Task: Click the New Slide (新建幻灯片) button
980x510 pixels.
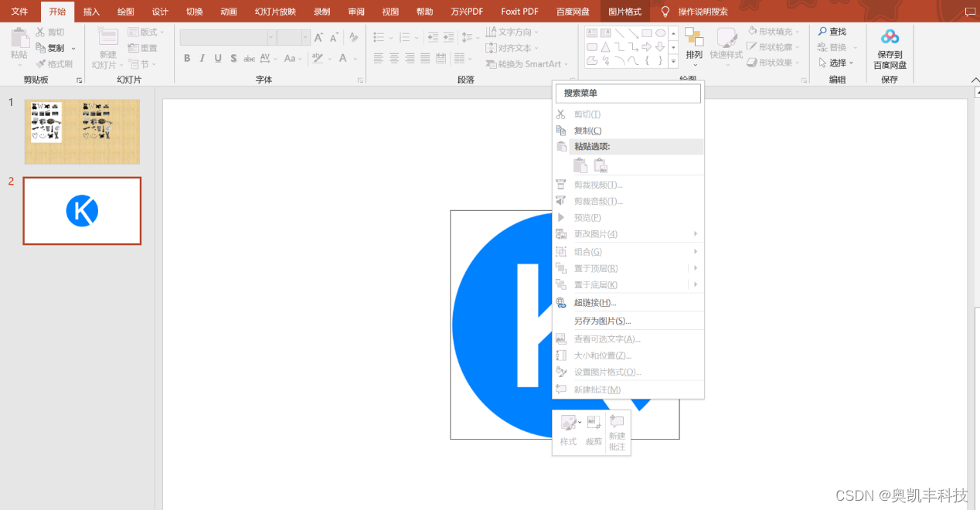Action: [x=107, y=49]
